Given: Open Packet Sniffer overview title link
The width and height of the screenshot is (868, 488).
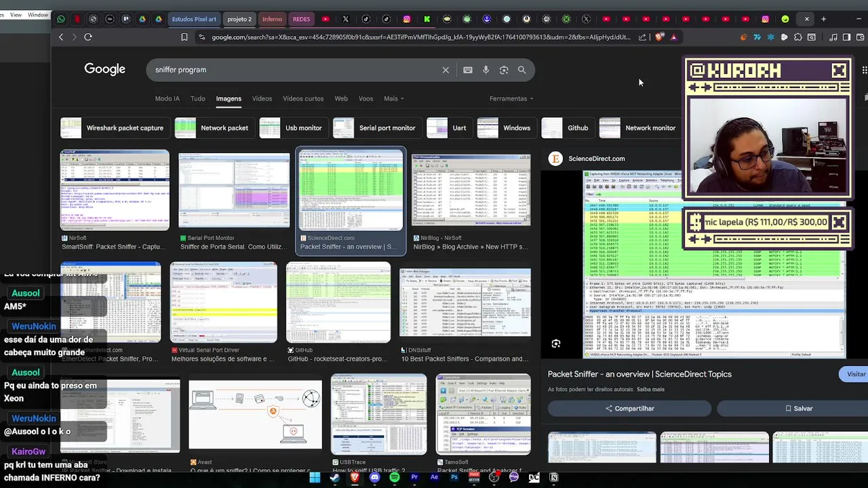Looking at the screenshot, I should 639,374.
